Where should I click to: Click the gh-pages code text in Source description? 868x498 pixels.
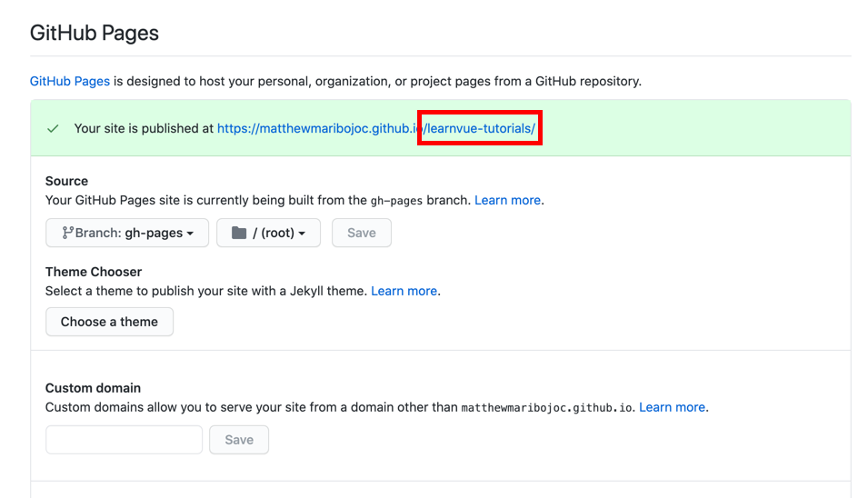click(x=396, y=200)
